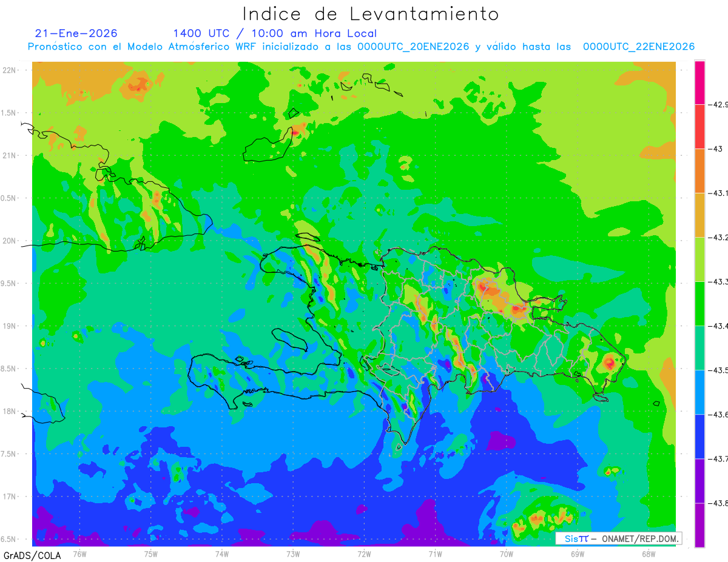The width and height of the screenshot is (728, 562).
Task: Click the longitude label "76W"
Action: [79, 554]
